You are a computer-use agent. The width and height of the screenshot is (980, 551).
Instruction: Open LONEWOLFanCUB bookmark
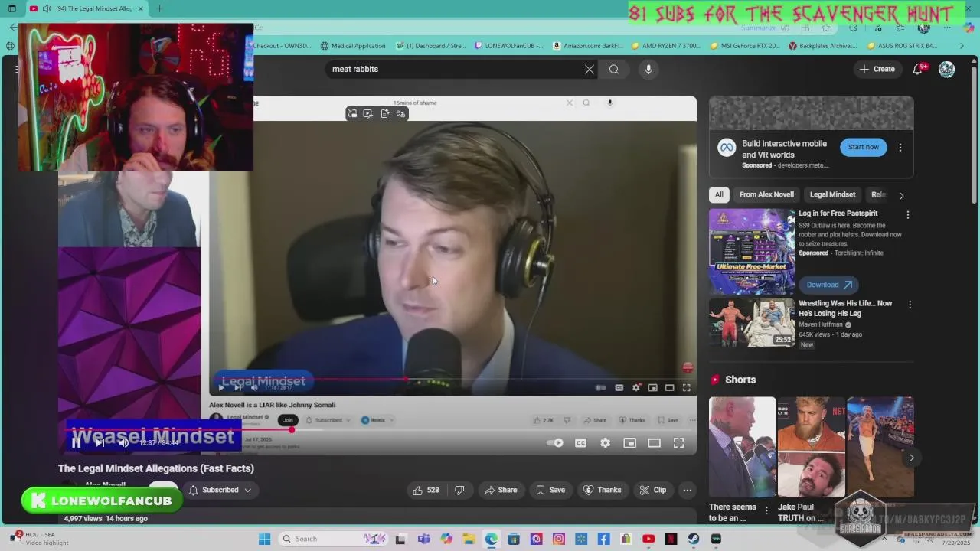pyautogui.click(x=508, y=45)
